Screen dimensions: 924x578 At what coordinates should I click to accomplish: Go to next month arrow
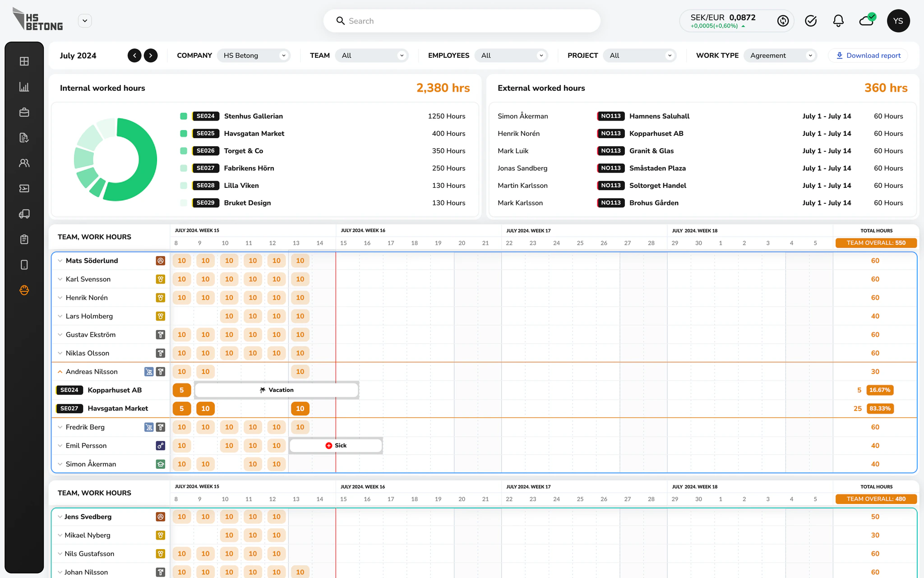pyautogui.click(x=151, y=56)
